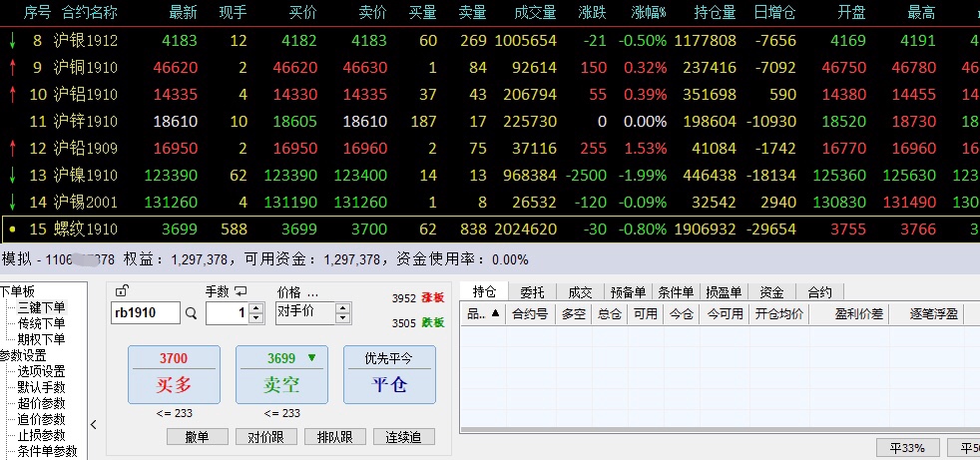Click the 合约名称 column header
The image size is (980, 460).
coord(90,13)
